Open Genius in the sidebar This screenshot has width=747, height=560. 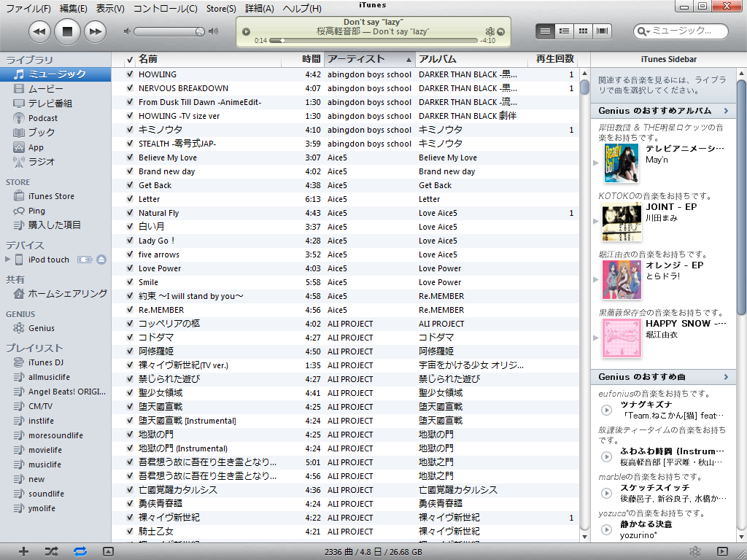(x=55, y=328)
